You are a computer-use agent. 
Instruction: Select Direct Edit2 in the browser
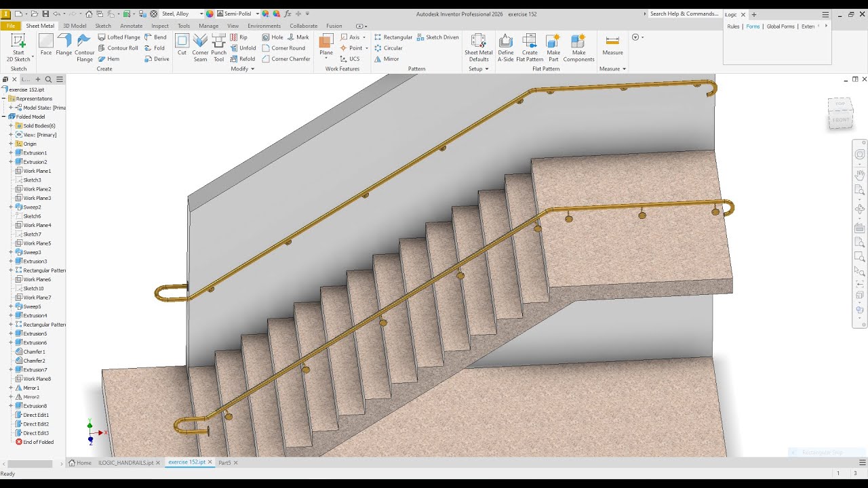[x=32, y=424]
